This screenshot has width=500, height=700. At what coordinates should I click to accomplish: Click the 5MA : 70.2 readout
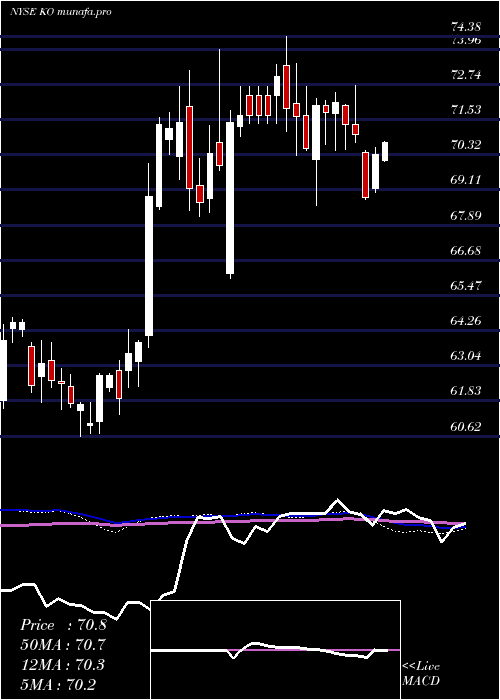[x=58, y=684]
